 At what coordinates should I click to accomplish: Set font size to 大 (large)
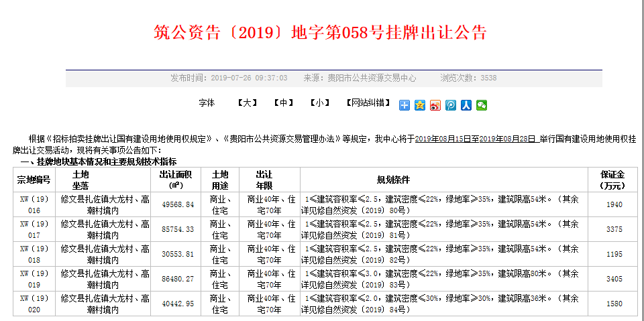click(248, 103)
